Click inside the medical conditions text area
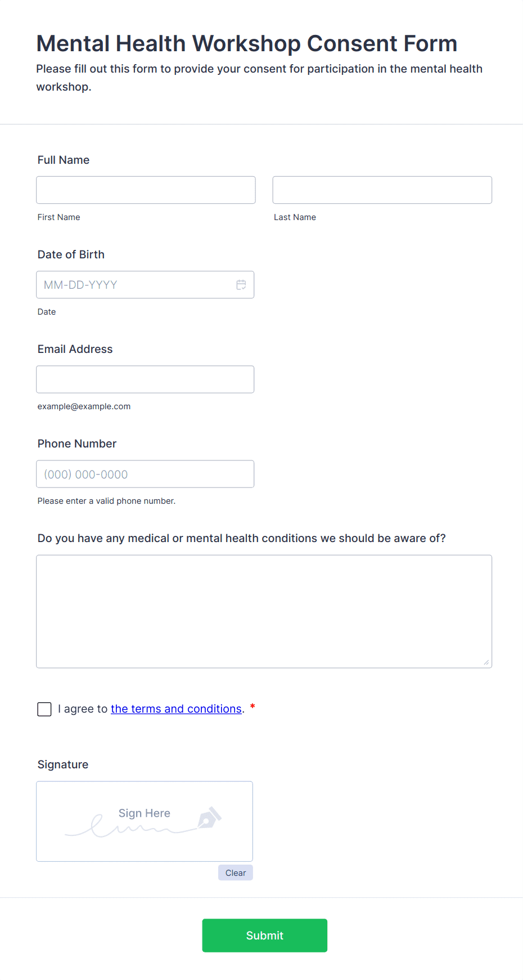Screen dimensions: 523x980 (x=264, y=611)
